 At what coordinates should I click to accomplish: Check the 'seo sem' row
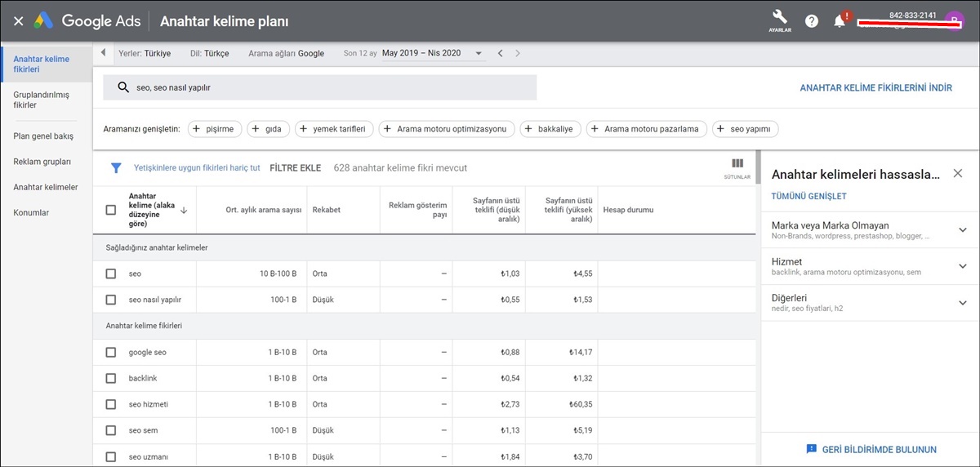111,430
